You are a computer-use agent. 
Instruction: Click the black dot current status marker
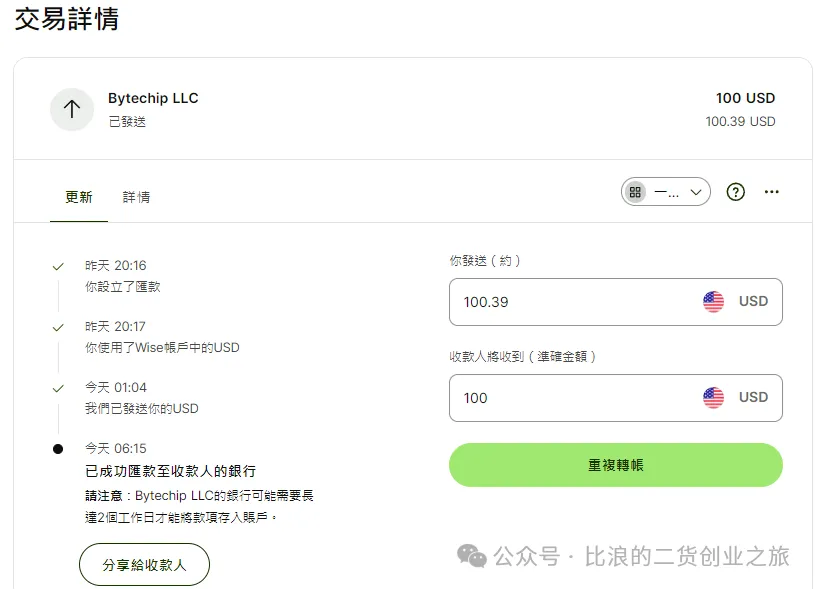[58, 449]
